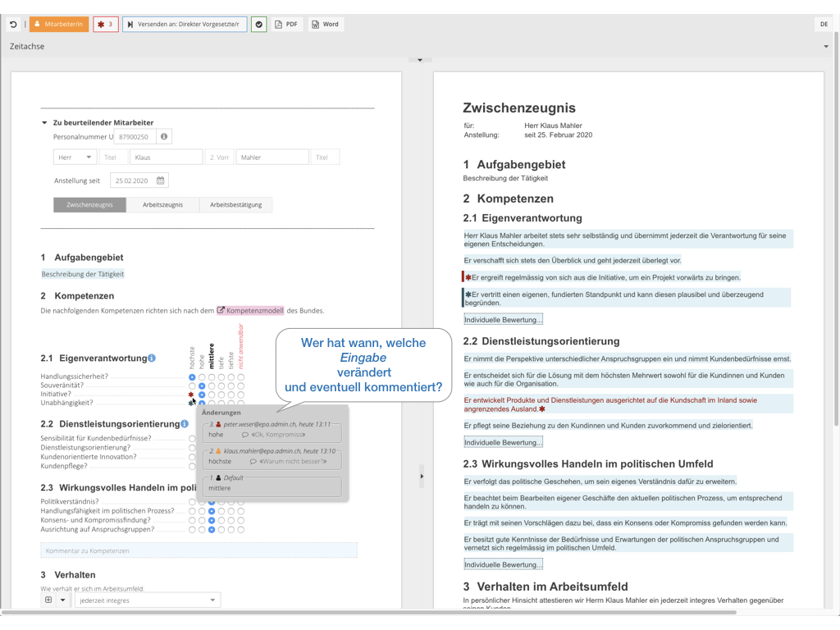Switch to the Arbeitsbestätigung tab
This screenshot has width=840, height=630.
coord(235,204)
